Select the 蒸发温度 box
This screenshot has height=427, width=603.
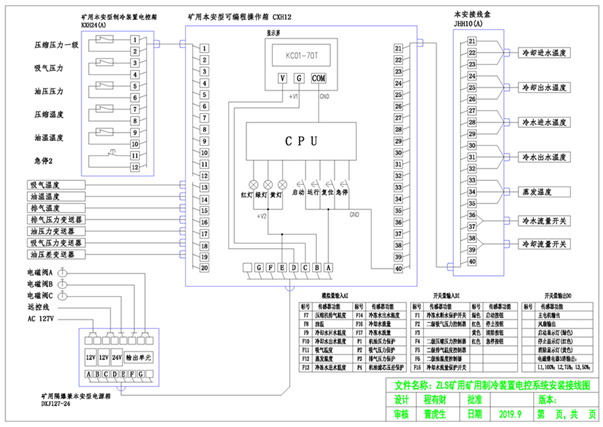pyautogui.click(x=544, y=192)
